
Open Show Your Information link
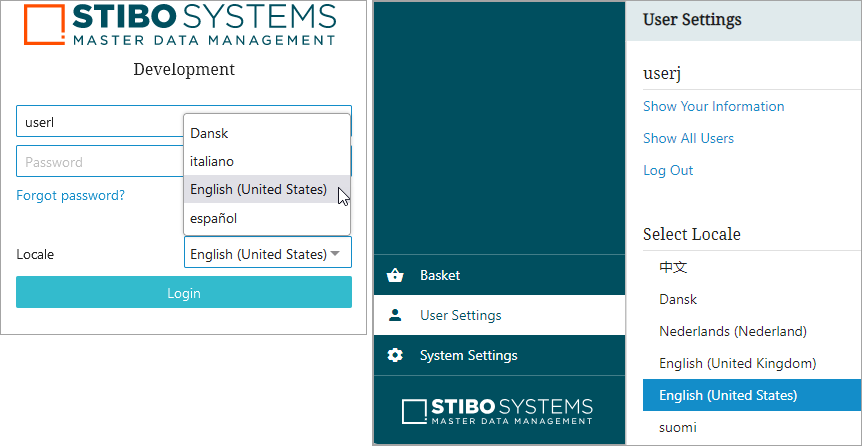coord(714,106)
